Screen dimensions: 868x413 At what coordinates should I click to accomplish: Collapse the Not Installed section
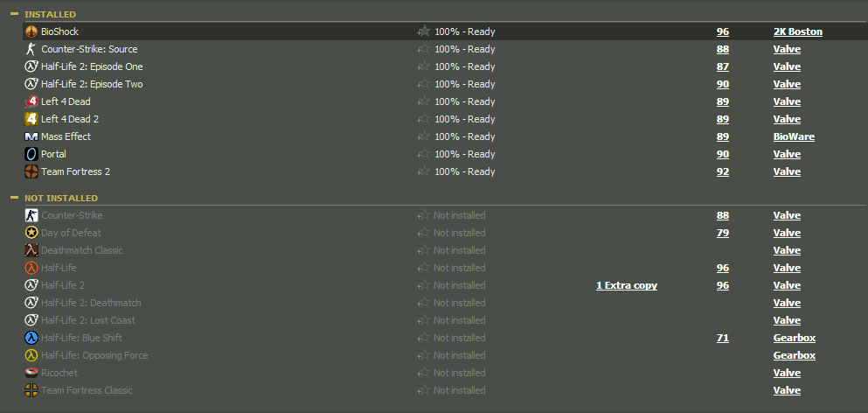pyautogui.click(x=14, y=198)
